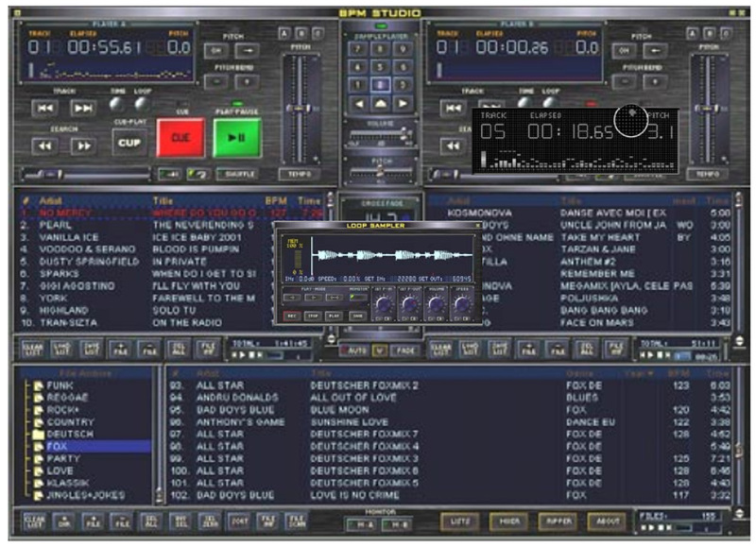Switch to the MIXER view
Screen dimensions: 756x547
(x=509, y=521)
